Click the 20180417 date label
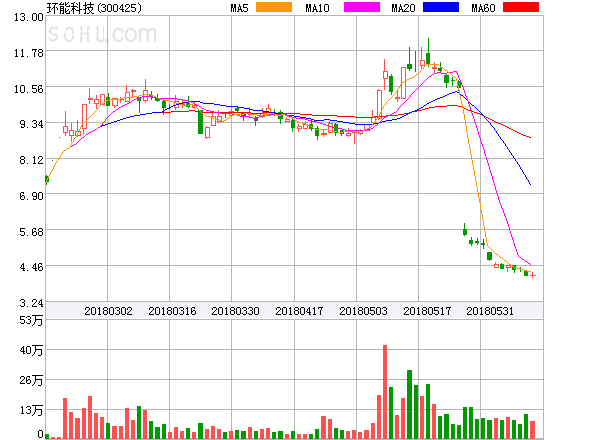The height and width of the screenshot is (440, 600). pos(299,311)
